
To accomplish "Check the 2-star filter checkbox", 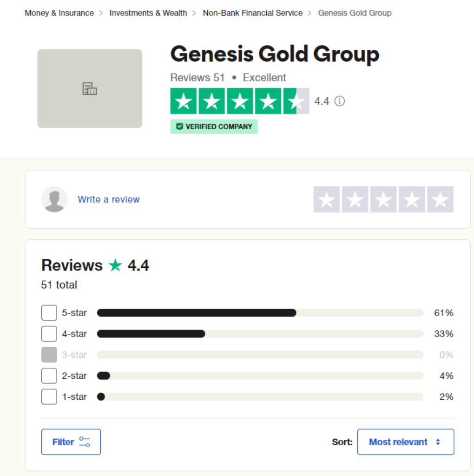I will (x=49, y=376).
